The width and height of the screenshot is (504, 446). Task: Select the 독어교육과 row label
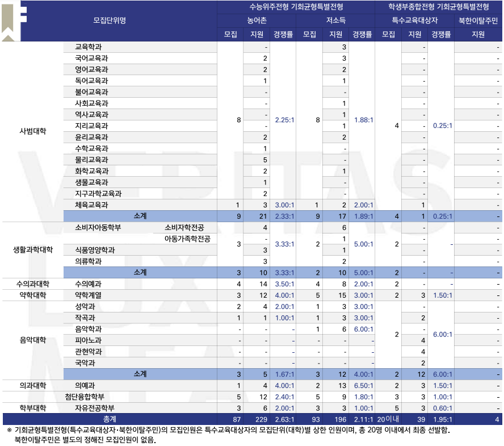(x=91, y=81)
